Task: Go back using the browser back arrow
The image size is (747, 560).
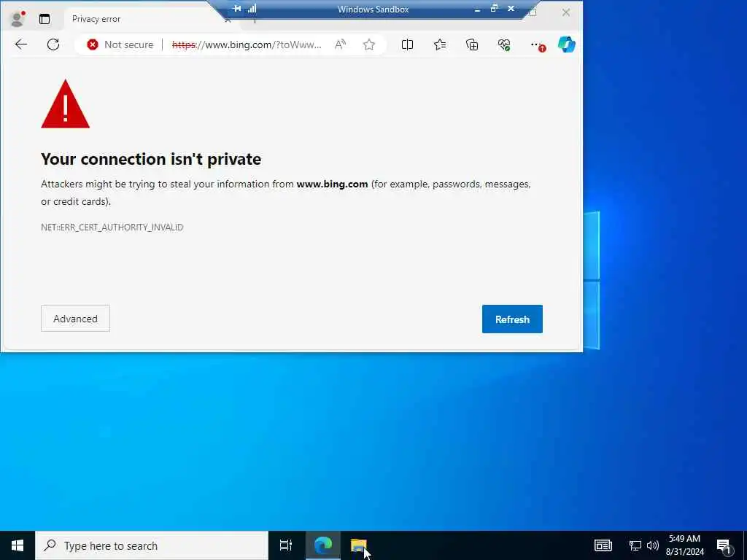Action: click(21, 44)
